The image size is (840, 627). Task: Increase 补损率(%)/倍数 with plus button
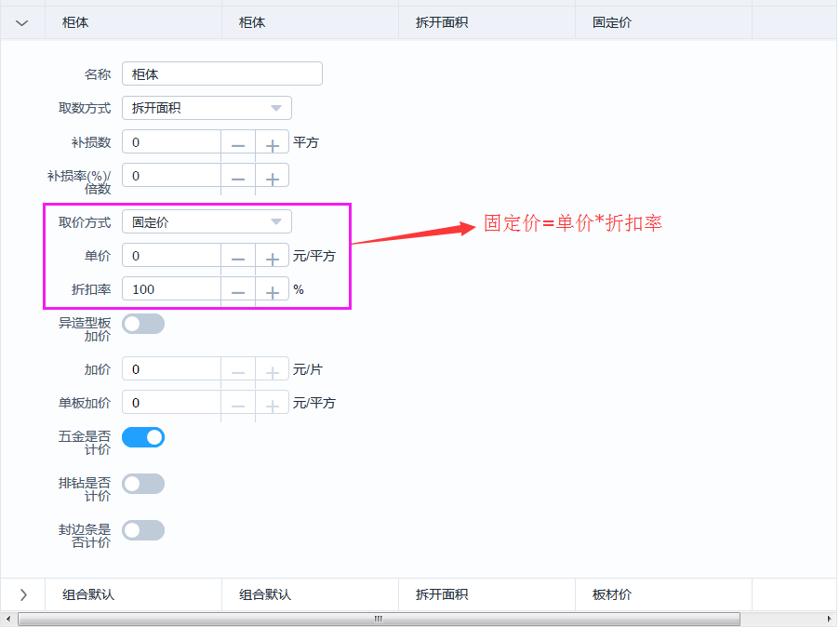click(x=273, y=177)
